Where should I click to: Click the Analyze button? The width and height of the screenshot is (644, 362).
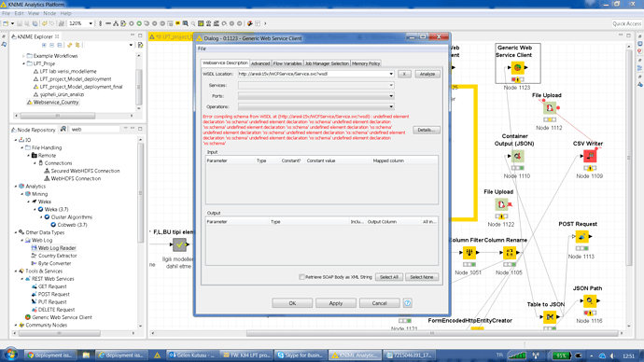[x=427, y=74]
